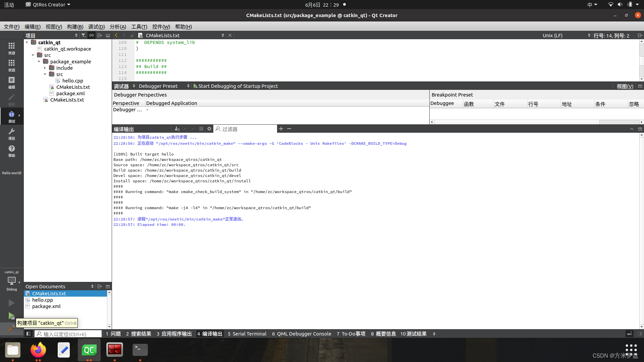Open Help mode in left sidebar
644x362 pixels.
pos(11,150)
